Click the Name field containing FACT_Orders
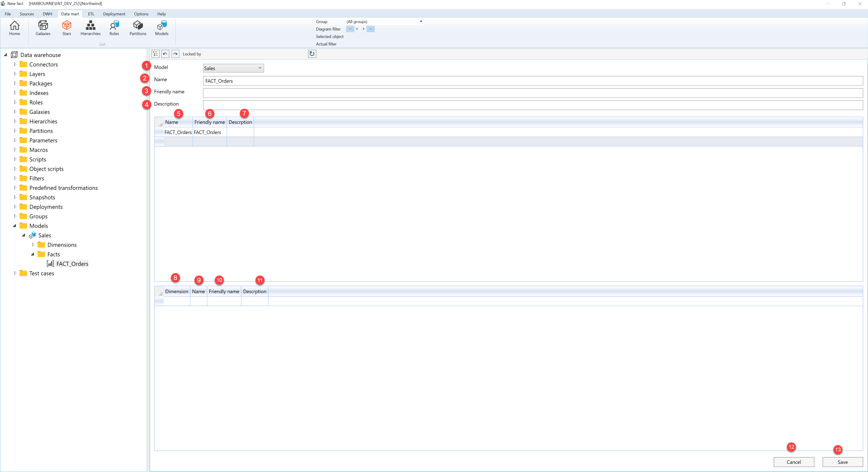 pos(533,81)
